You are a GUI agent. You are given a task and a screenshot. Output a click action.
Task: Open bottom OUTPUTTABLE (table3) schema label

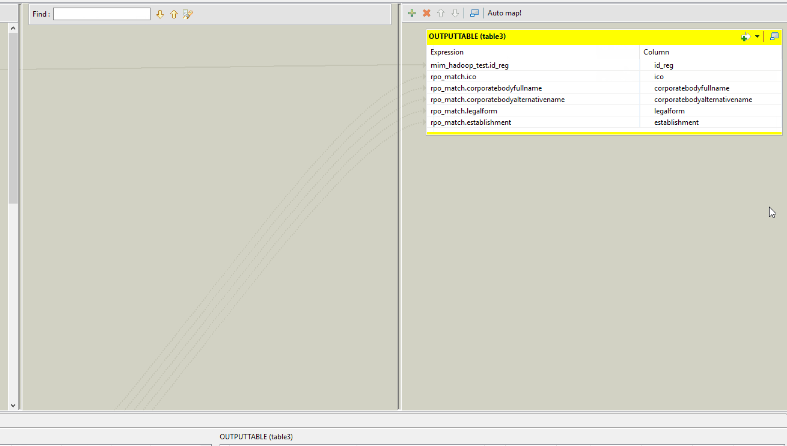coord(256,437)
